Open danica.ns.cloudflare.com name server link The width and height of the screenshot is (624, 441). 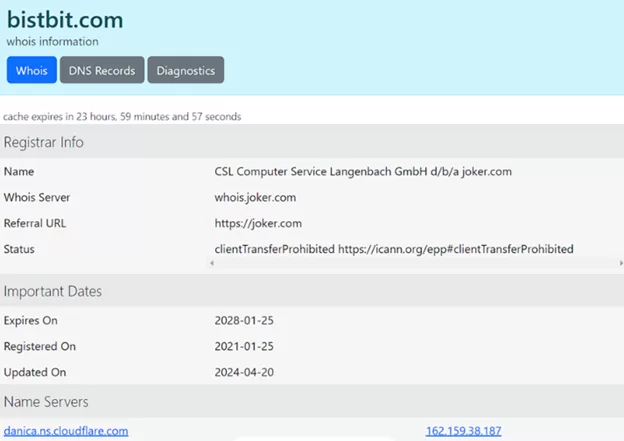point(66,431)
